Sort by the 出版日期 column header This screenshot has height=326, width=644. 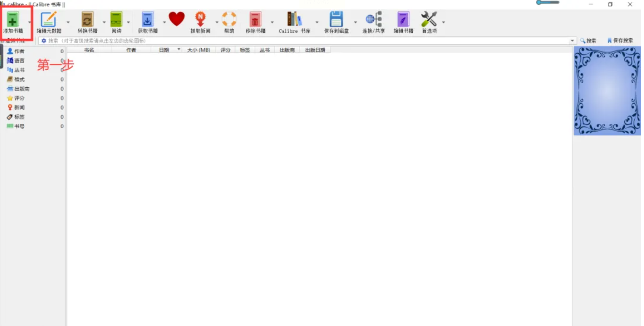315,50
